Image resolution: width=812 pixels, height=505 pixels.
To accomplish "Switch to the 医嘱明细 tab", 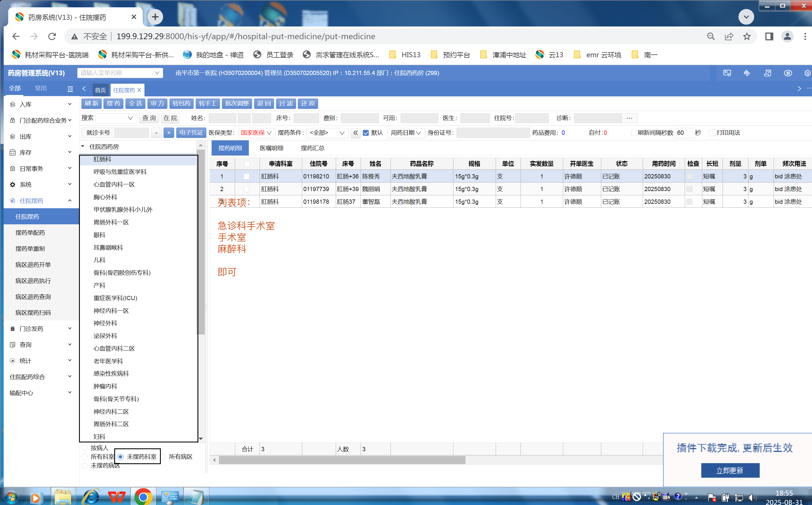I will point(271,148).
